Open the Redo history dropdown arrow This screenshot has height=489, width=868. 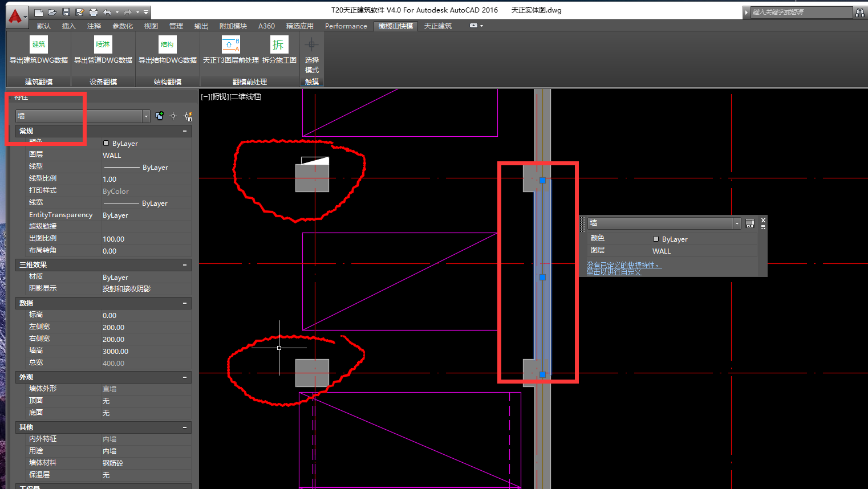(x=137, y=12)
